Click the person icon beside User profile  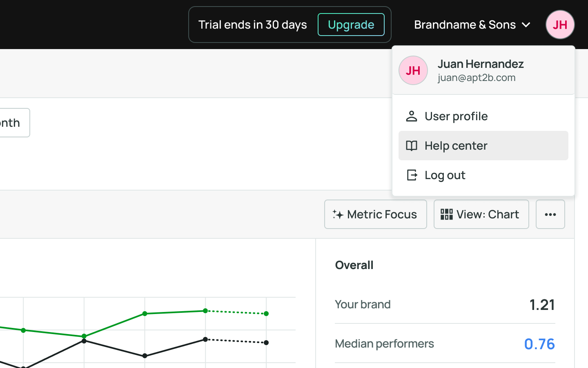point(411,116)
